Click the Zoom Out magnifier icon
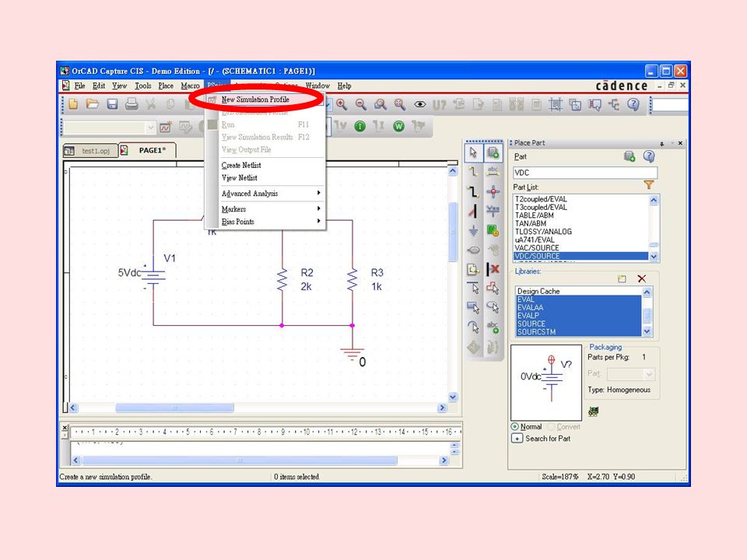The height and width of the screenshot is (560, 747). (360, 104)
